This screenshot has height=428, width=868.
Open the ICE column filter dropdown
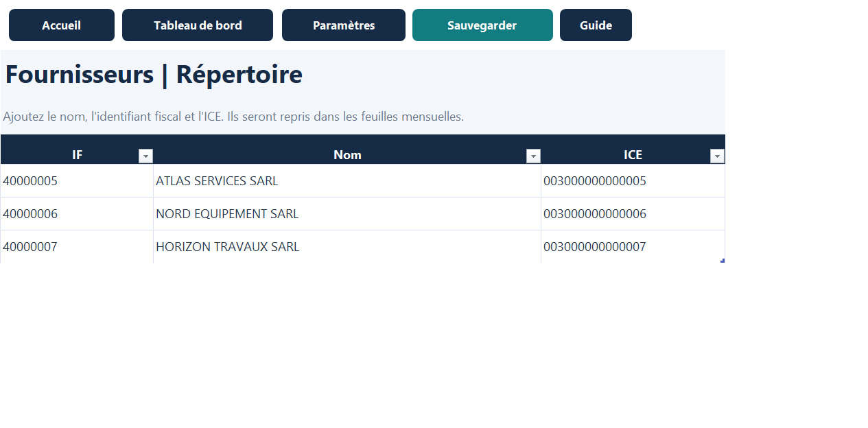click(717, 156)
